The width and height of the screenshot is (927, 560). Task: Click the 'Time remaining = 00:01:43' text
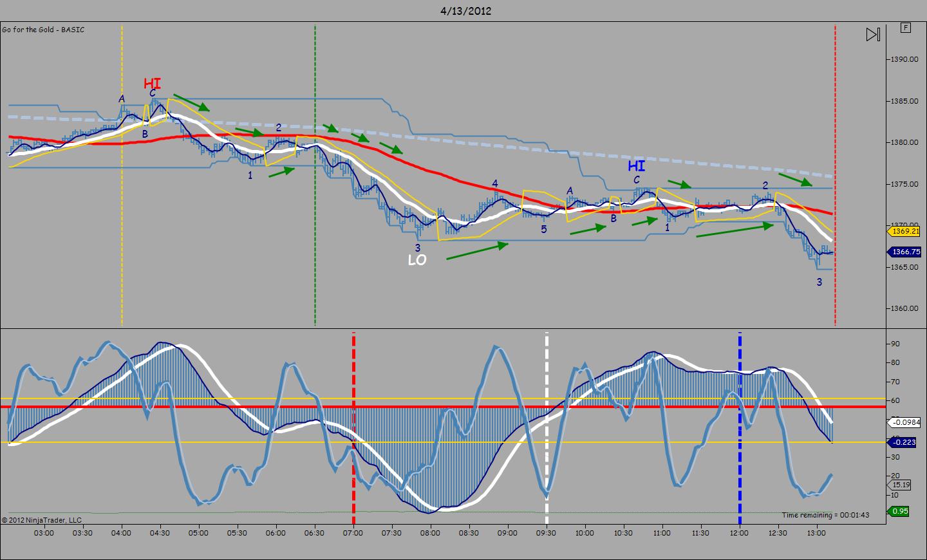(x=826, y=515)
